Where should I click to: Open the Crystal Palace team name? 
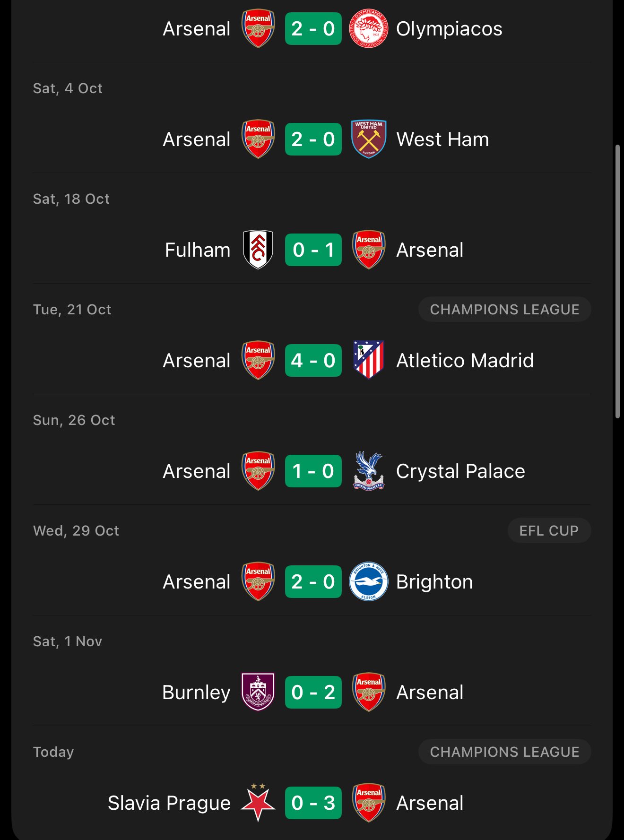tap(460, 471)
